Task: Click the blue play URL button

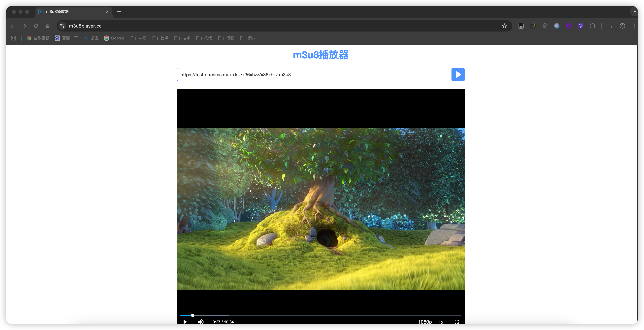Action: tap(458, 74)
